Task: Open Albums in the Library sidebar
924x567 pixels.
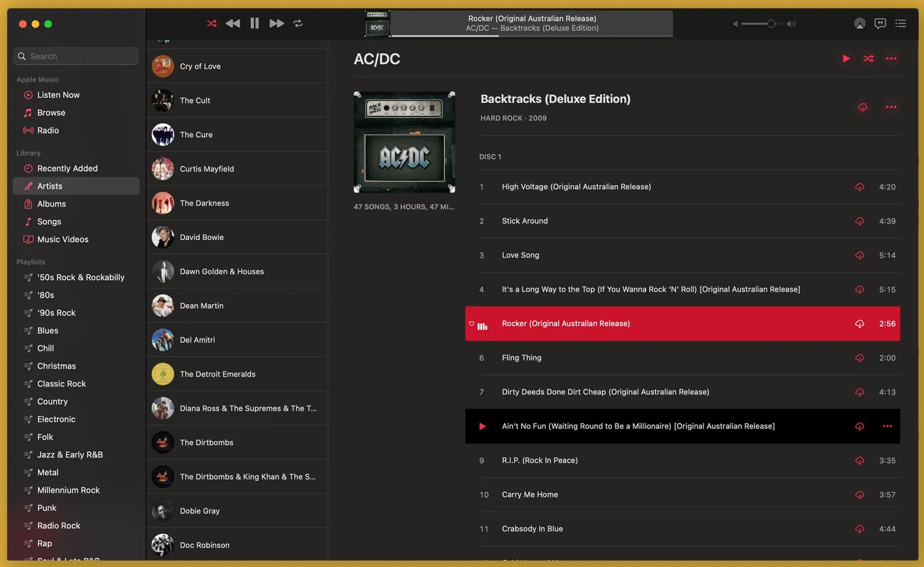Action: 51,204
